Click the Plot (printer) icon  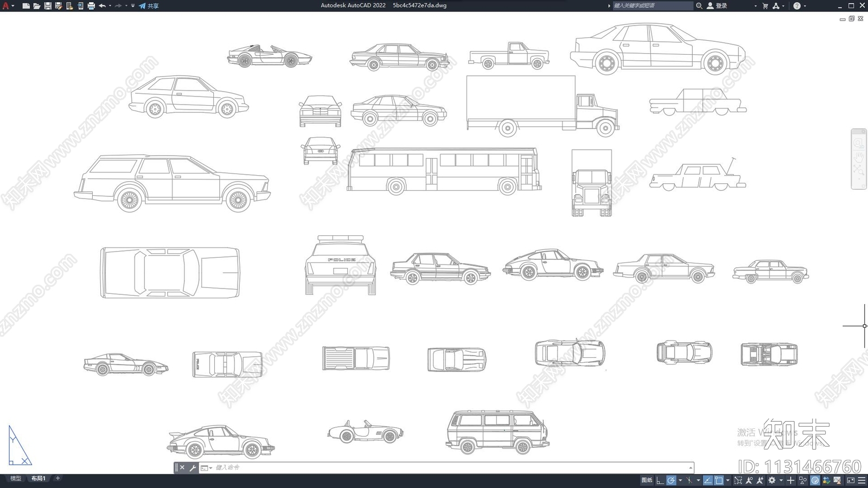(91, 6)
